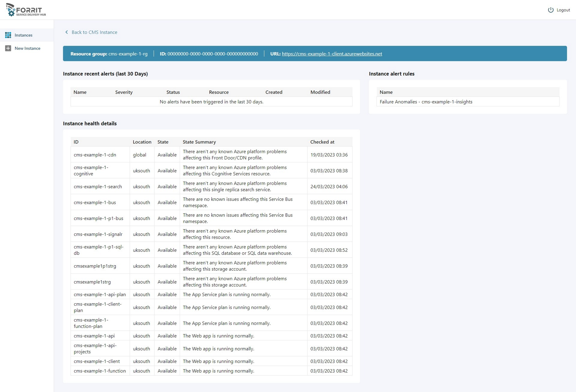Viewport: 576px width, 392px height.
Task: Select the cms-example-1-cdn row ID
Action: [x=95, y=155]
